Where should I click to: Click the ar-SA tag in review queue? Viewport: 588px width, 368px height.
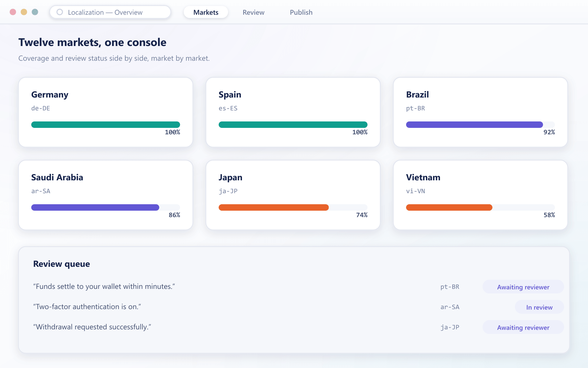[x=450, y=307]
